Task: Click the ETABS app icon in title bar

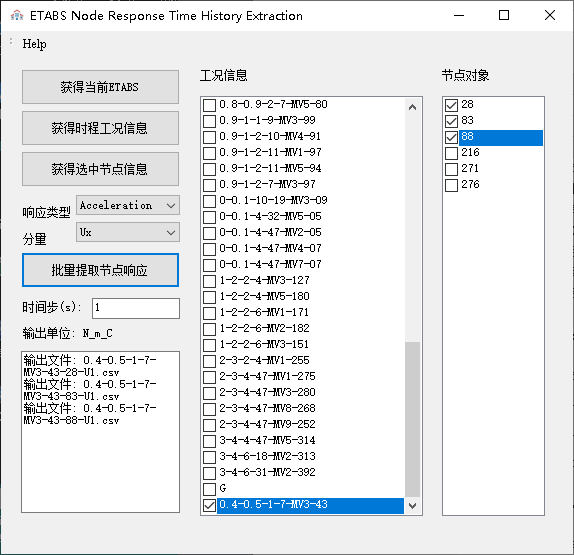Action: pos(17,15)
